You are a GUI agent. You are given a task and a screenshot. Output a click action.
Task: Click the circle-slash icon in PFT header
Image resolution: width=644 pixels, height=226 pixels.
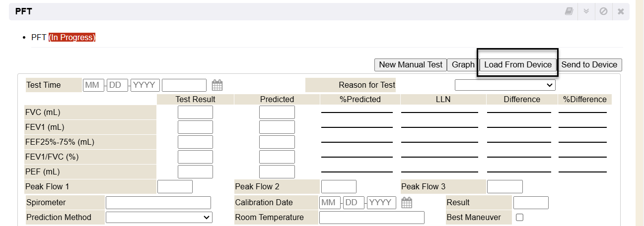(x=603, y=11)
